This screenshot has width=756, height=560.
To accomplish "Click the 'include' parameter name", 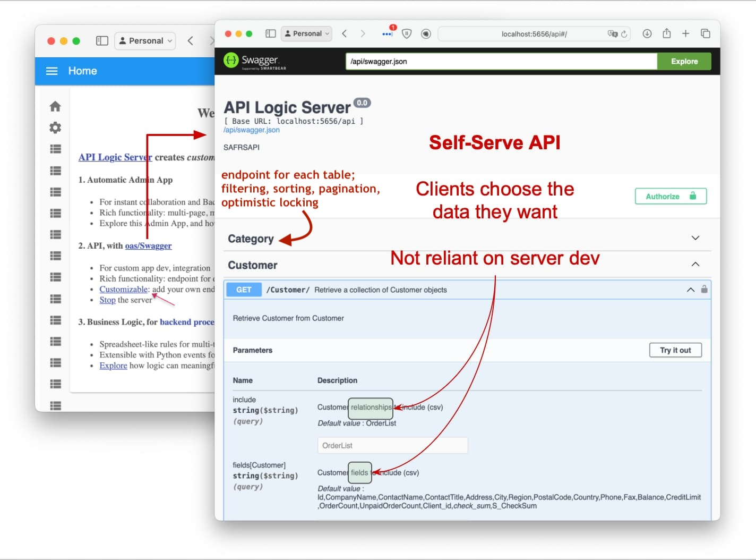I will pyautogui.click(x=244, y=400).
